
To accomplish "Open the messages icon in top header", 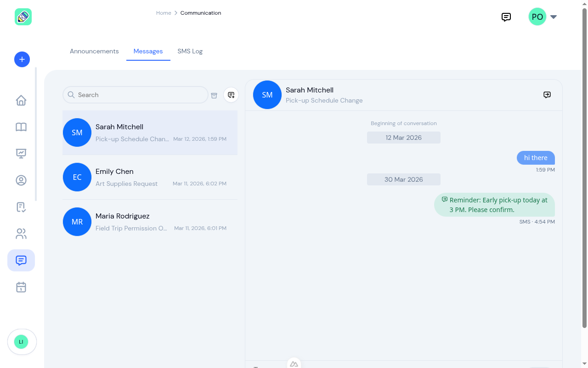I will click(x=506, y=17).
